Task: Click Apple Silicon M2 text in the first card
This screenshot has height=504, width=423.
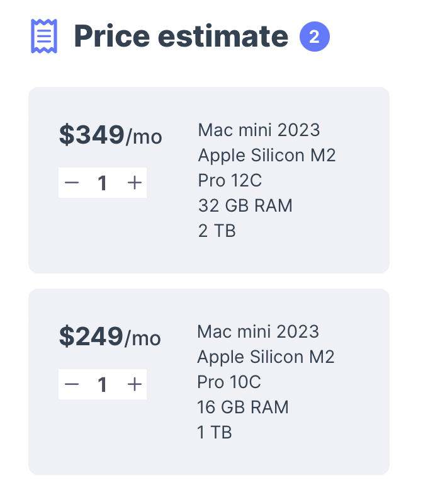Action: (x=267, y=155)
